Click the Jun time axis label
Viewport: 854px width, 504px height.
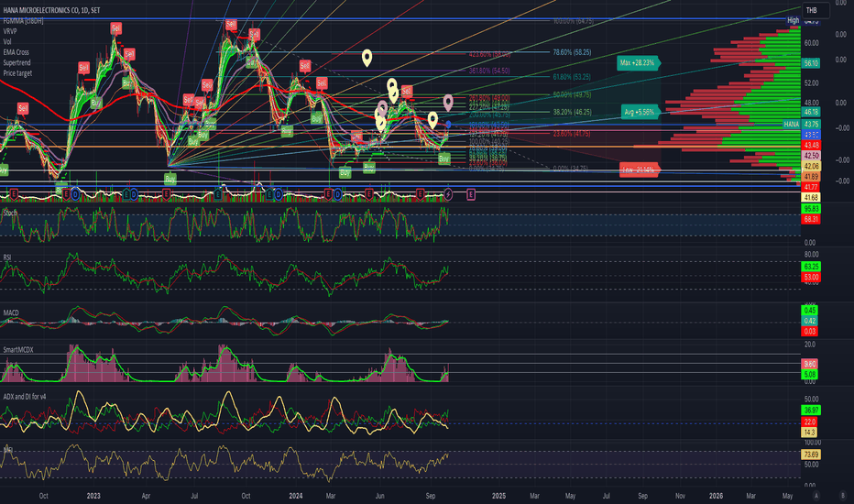379,496
